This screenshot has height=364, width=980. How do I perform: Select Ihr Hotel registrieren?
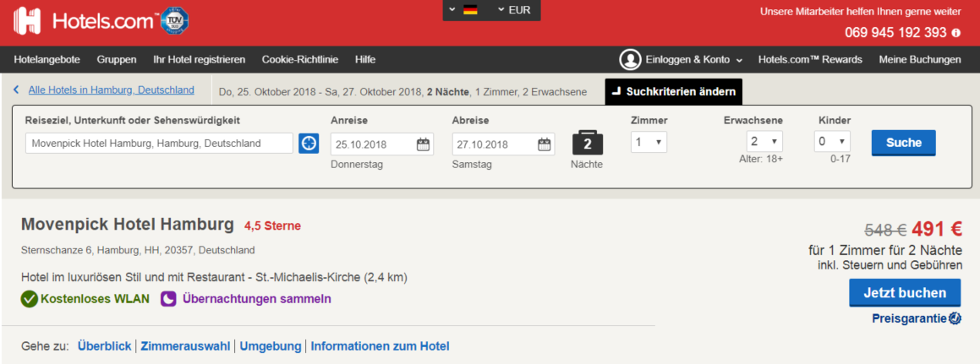pos(199,60)
